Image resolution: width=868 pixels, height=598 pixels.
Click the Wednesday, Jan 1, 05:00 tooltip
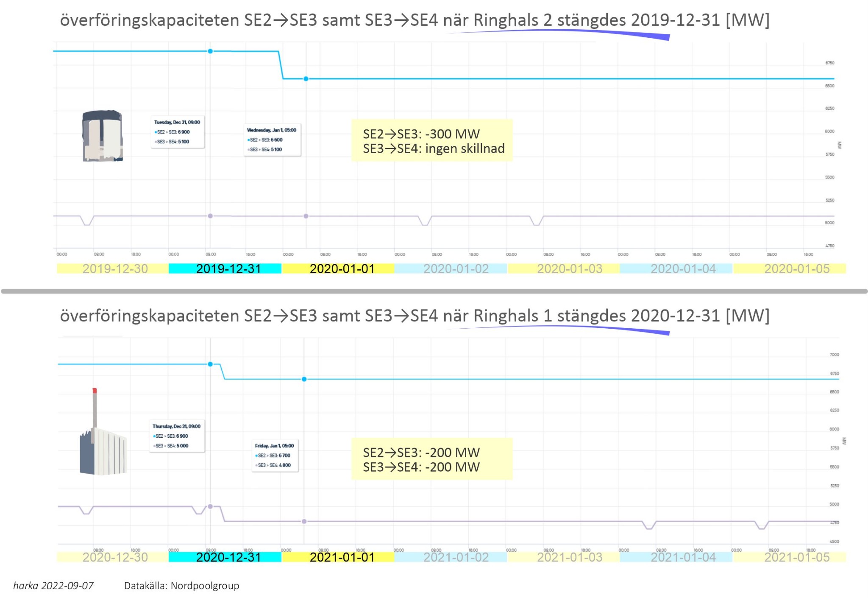point(272,140)
